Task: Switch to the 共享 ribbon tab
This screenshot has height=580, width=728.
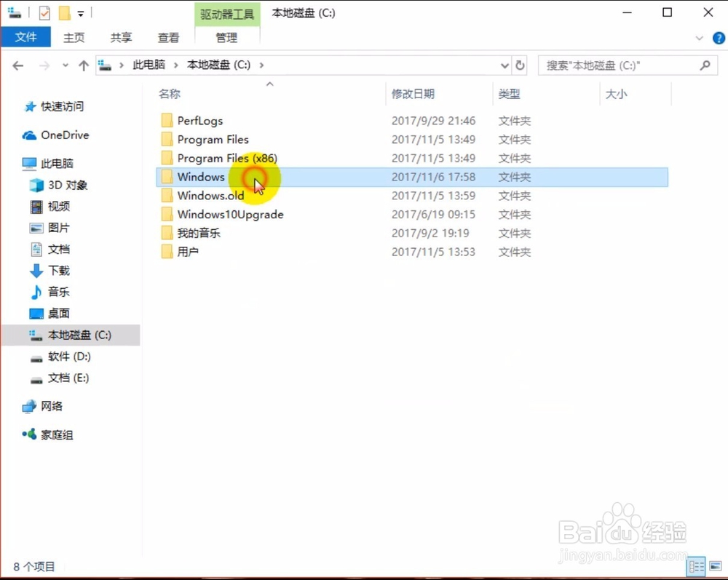Action: click(121, 38)
